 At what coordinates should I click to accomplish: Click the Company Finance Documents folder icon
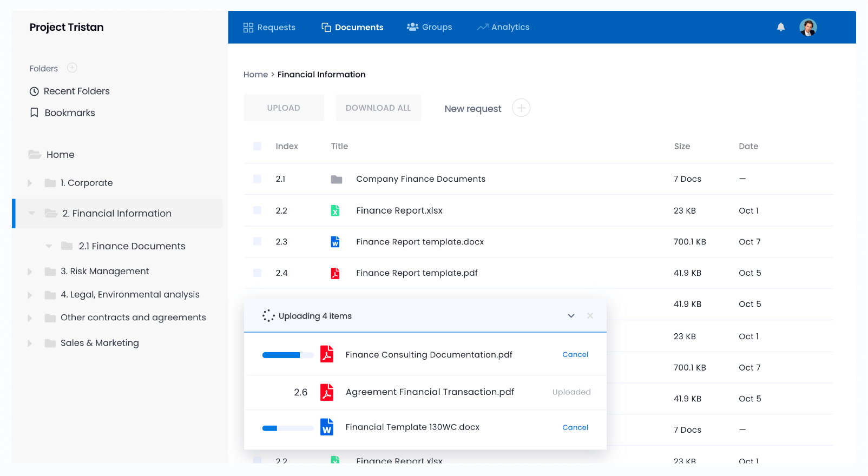[336, 179]
